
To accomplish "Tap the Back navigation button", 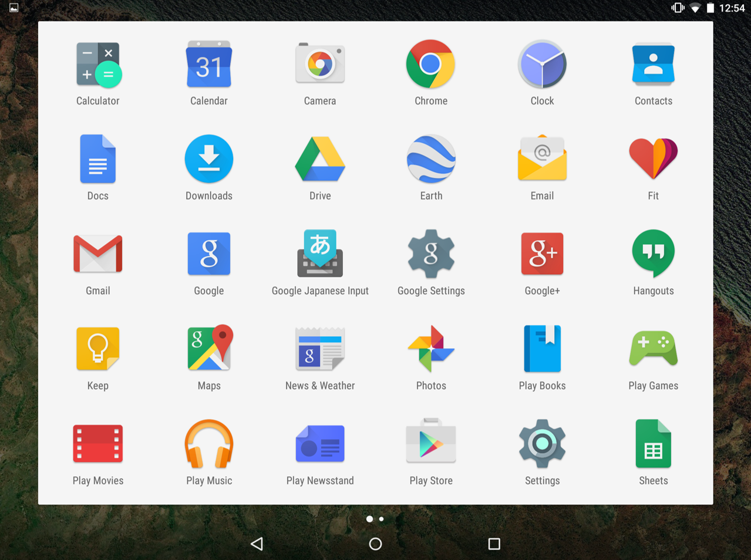I will [257, 544].
